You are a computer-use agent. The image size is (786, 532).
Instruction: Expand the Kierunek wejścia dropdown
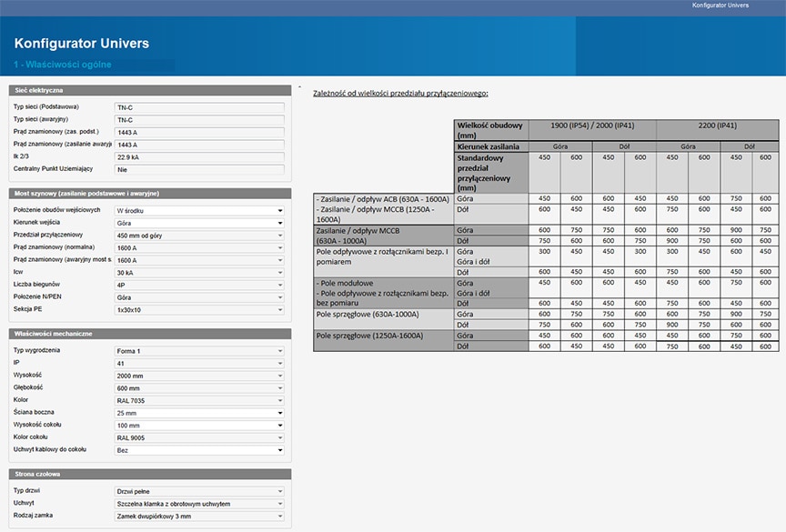(x=199, y=223)
